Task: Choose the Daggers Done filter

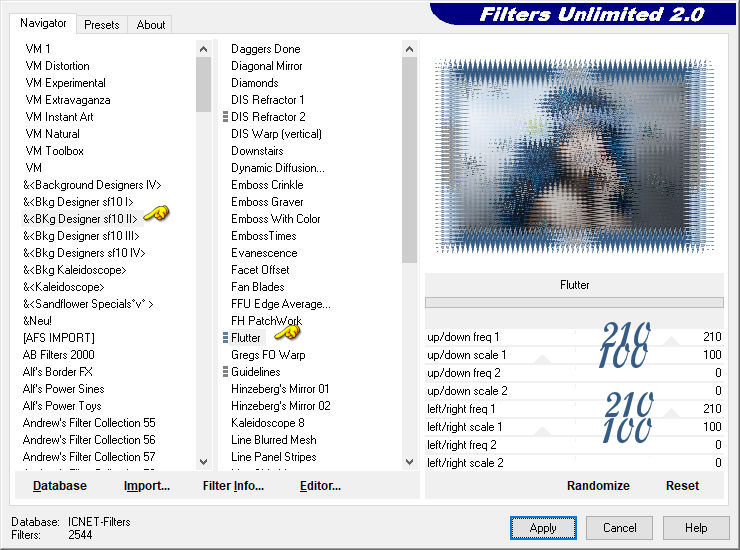Action: (x=266, y=49)
